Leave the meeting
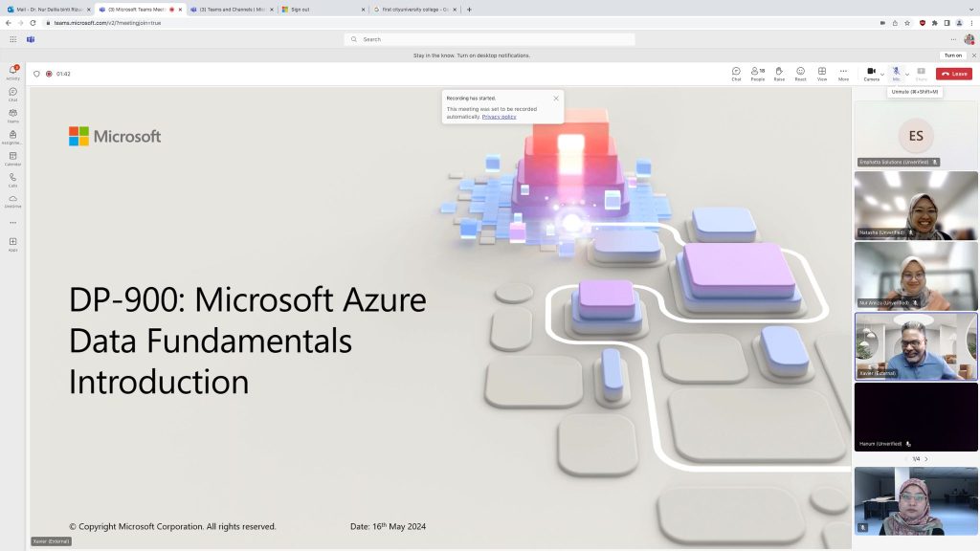The width and height of the screenshot is (980, 551). click(x=954, y=74)
